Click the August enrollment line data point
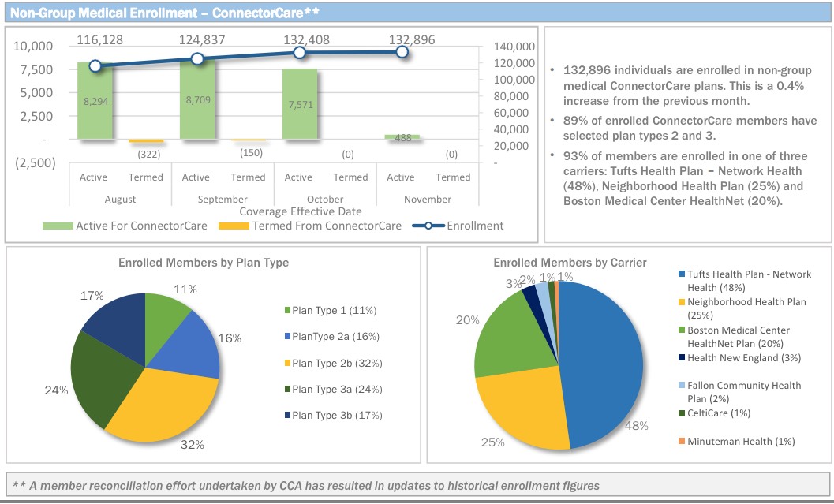This screenshot has width=834, height=504. (95, 66)
